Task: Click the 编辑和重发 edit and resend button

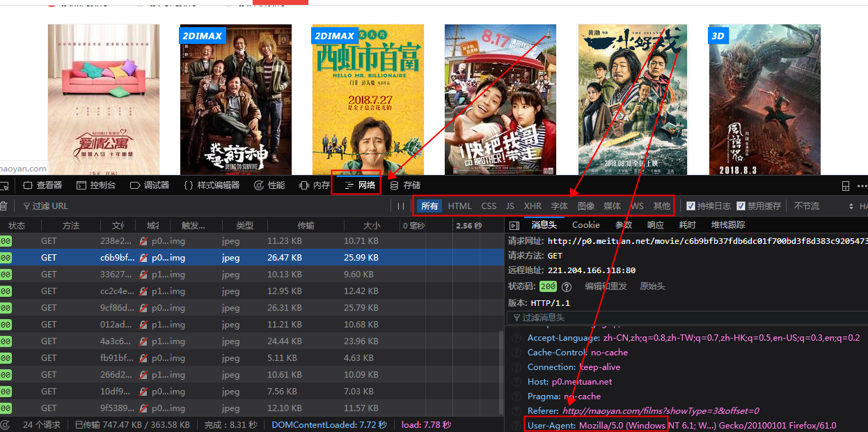Action: point(606,286)
